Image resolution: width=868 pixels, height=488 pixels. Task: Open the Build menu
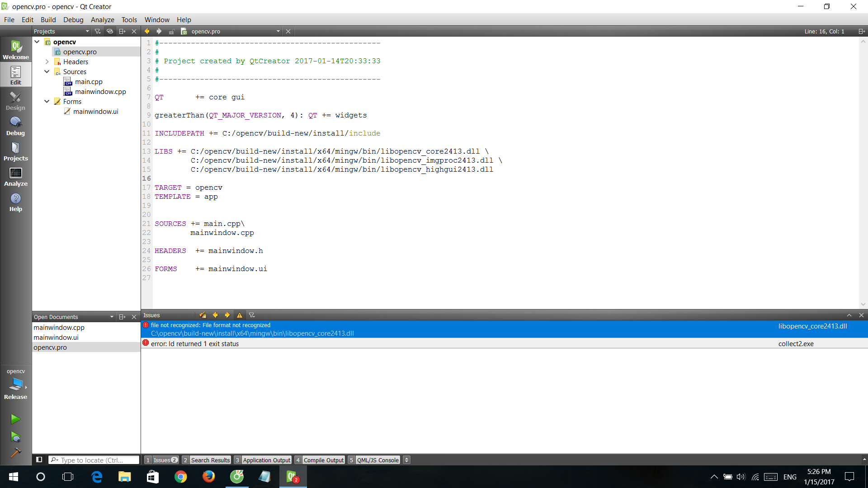pyautogui.click(x=48, y=19)
